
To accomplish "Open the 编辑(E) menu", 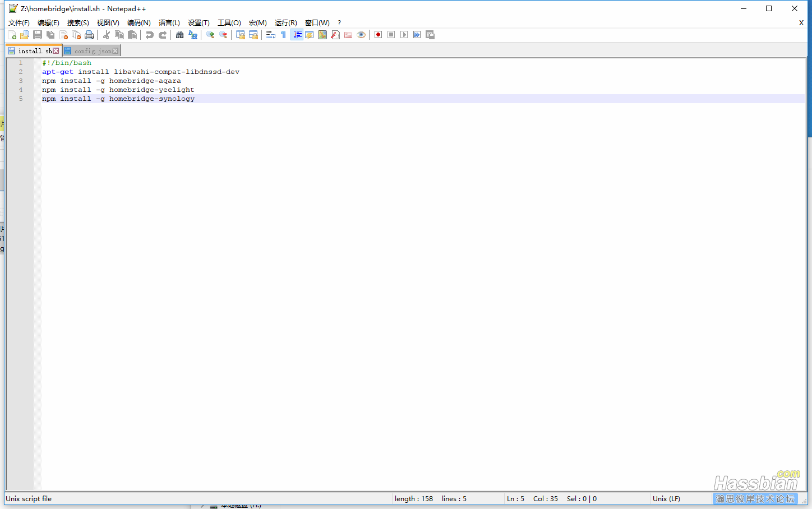I will coord(48,23).
